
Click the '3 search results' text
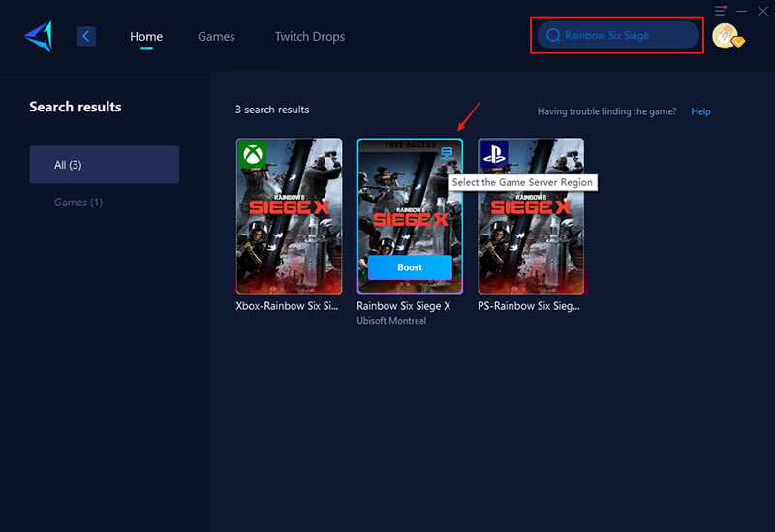272,110
